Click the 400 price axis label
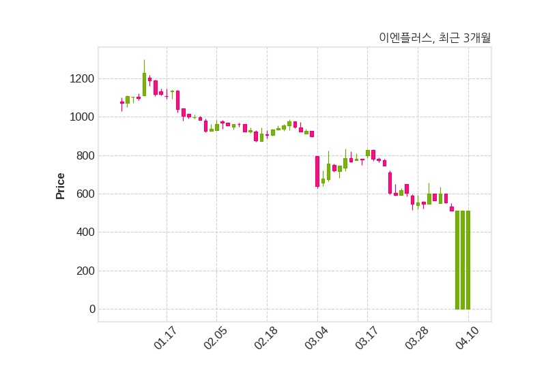This screenshot has width=546, height=392. click(85, 232)
